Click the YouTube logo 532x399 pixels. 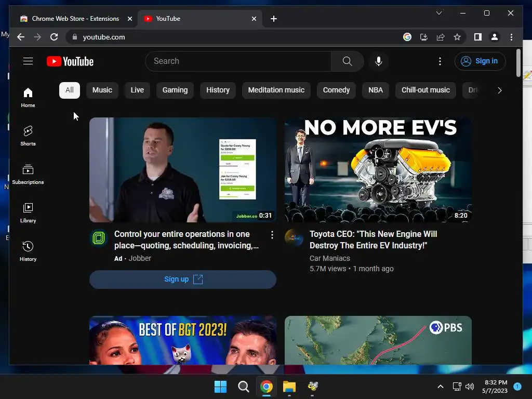pyautogui.click(x=70, y=61)
